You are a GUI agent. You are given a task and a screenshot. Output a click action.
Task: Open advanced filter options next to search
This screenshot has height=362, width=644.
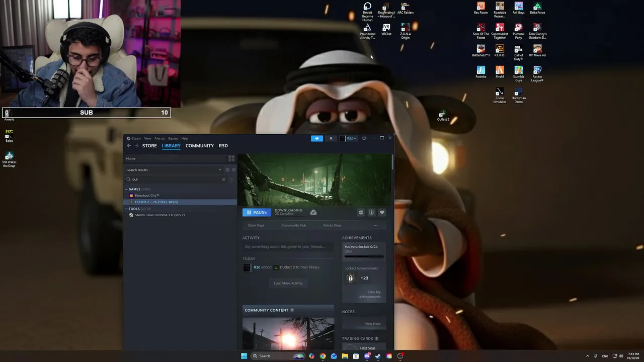(232, 179)
